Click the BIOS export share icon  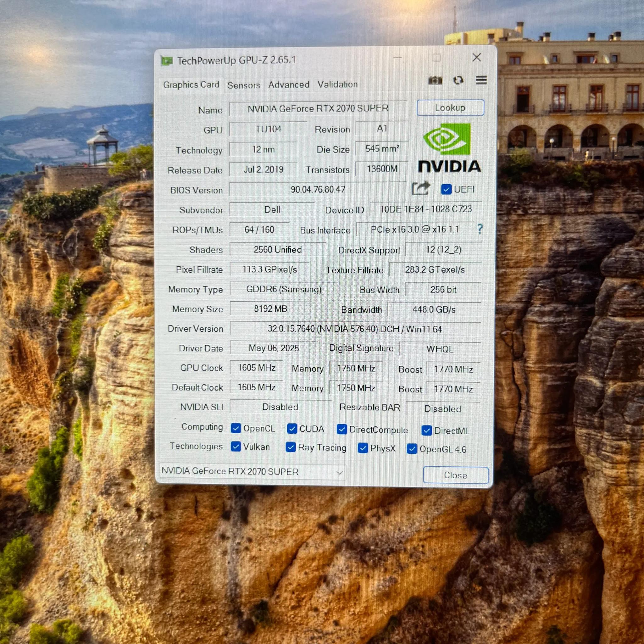point(421,188)
